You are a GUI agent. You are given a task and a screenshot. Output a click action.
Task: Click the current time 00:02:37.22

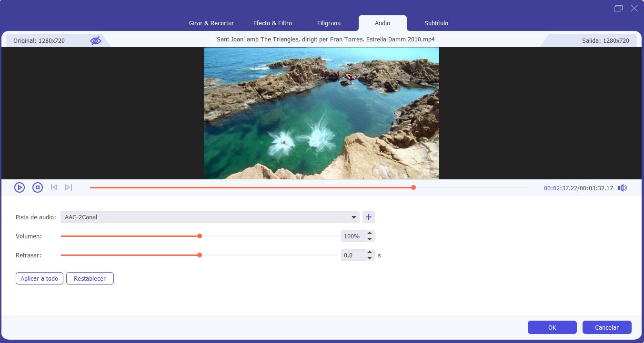click(x=560, y=188)
